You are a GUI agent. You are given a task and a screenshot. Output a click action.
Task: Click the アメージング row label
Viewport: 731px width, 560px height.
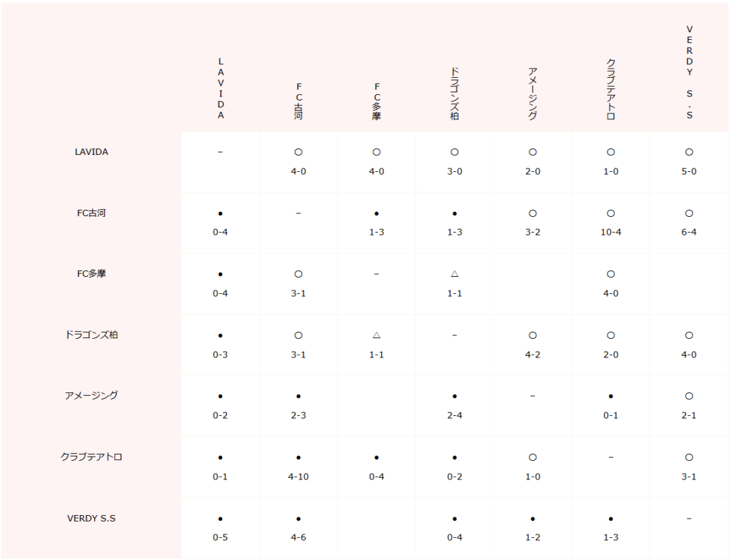point(91,395)
